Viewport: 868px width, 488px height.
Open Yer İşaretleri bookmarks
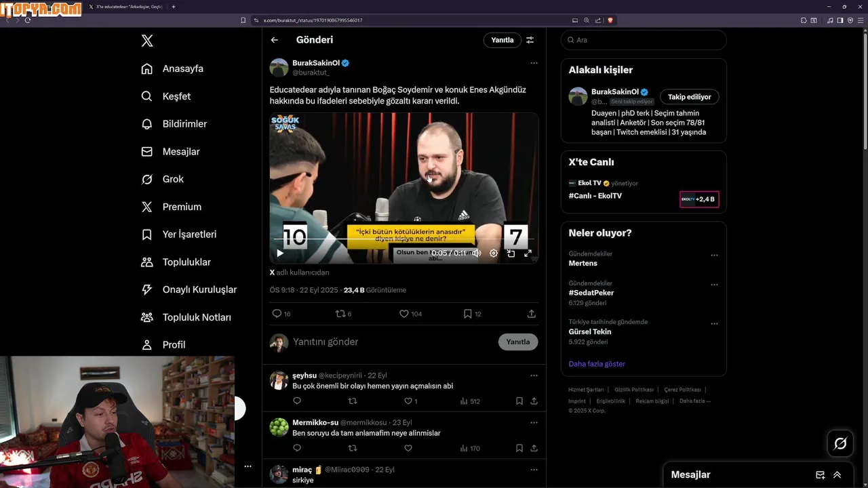pyautogui.click(x=178, y=235)
